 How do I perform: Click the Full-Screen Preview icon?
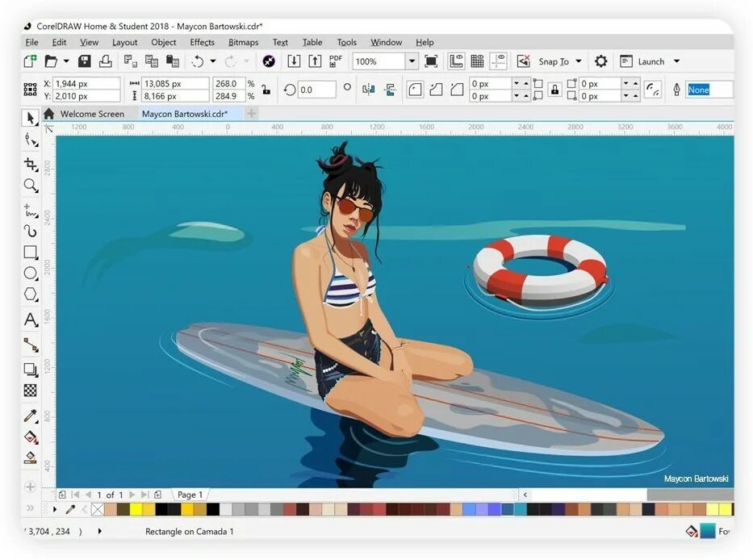[x=431, y=61]
